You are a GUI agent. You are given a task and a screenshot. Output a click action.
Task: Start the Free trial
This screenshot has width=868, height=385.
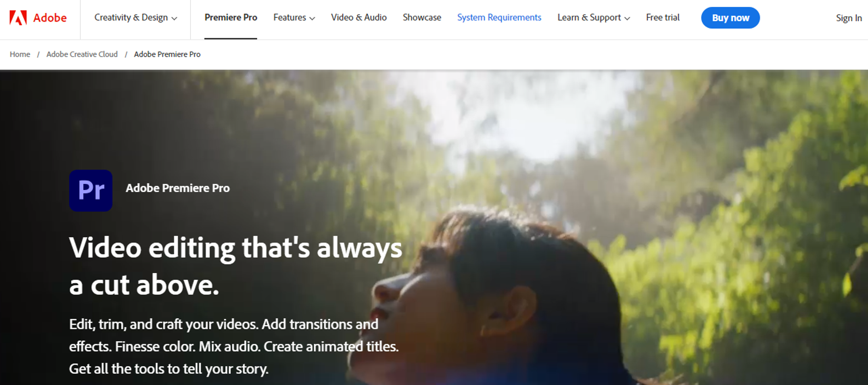[663, 18]
